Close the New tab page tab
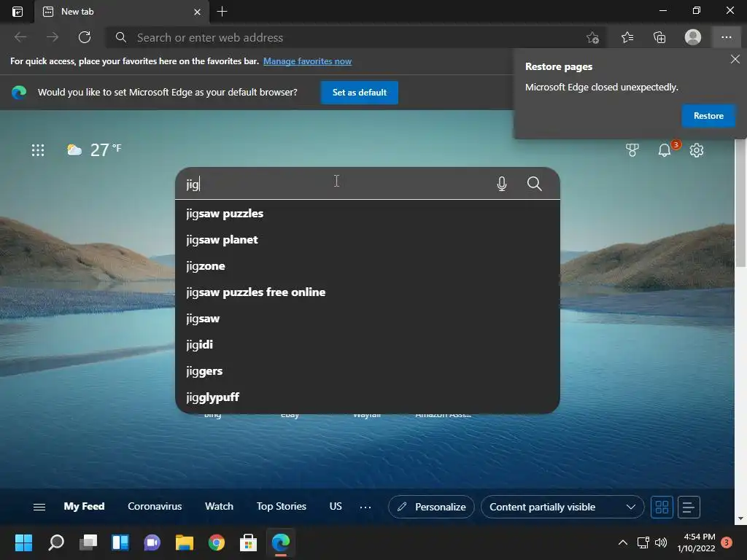 [x=197, y=12]
